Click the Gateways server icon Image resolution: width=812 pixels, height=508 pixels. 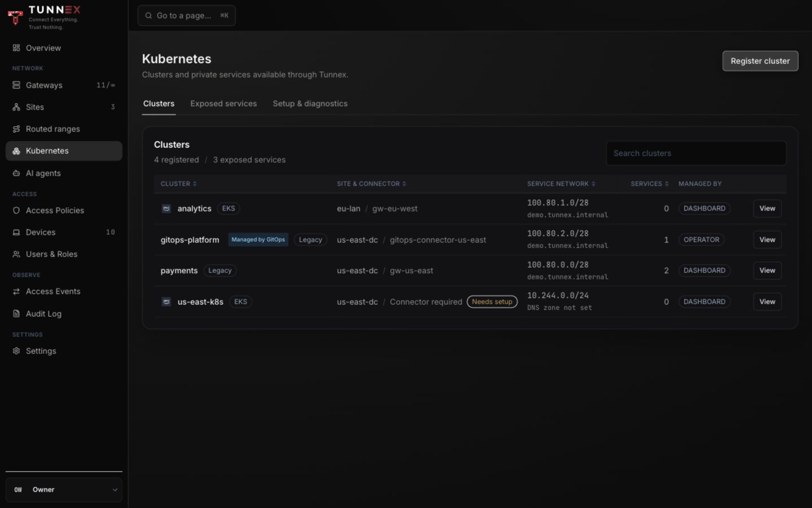pyautogui.click(x=16, y=85)
